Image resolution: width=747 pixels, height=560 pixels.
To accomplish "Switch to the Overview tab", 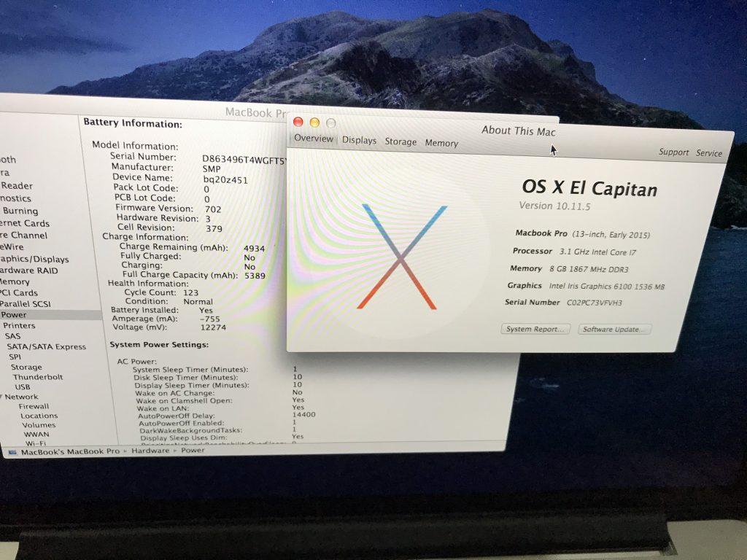I will pos(314,139).
